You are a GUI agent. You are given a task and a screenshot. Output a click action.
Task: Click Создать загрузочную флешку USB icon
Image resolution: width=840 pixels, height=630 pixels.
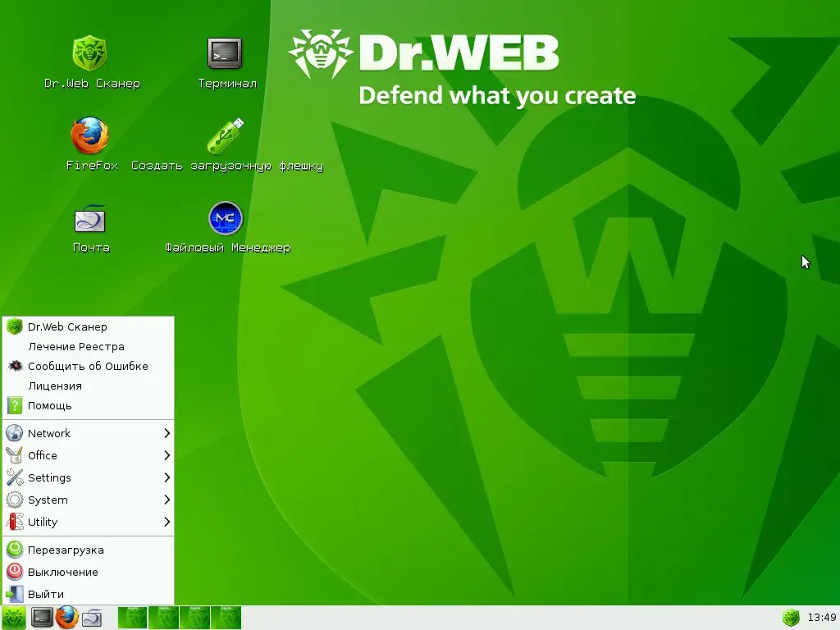coord(225,135)
